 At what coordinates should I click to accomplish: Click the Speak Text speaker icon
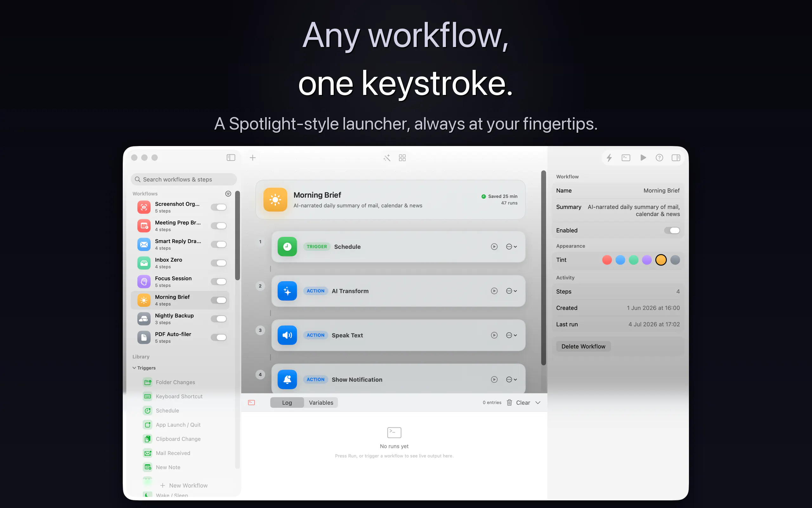[x=287, y=335]
